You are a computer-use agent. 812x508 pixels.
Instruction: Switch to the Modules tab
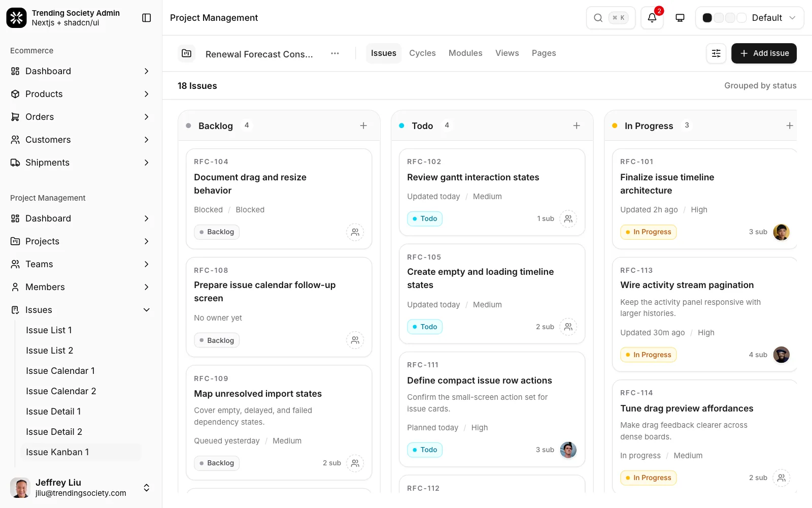[465, 53]
